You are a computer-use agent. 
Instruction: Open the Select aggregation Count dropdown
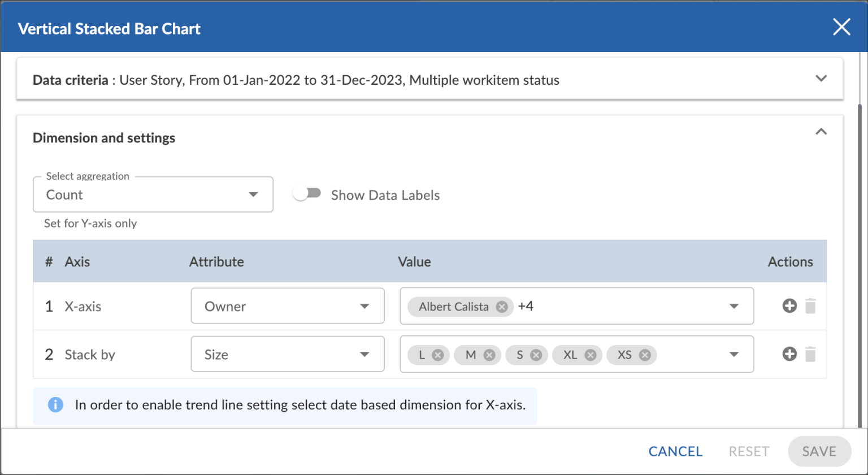click(153, 195)
